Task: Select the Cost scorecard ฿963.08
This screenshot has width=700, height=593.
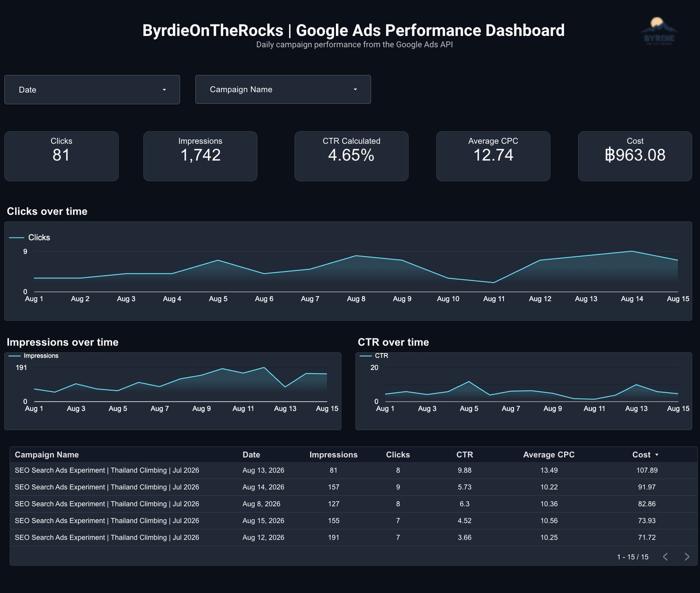Action: point(635,156)
